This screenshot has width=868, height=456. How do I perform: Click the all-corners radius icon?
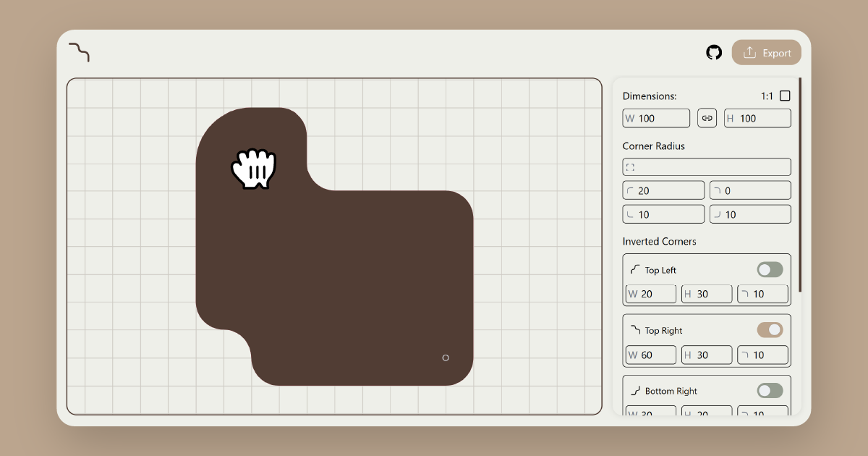coord(629,166)
